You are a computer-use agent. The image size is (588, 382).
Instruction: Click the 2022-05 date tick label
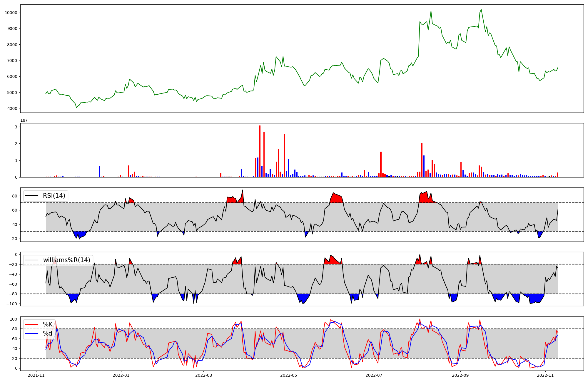[288, 375]
